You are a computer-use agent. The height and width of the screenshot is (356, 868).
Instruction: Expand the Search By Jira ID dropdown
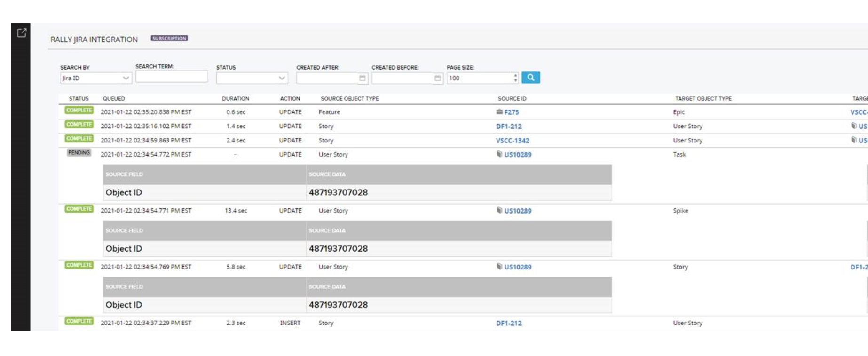tap(95, 78)
